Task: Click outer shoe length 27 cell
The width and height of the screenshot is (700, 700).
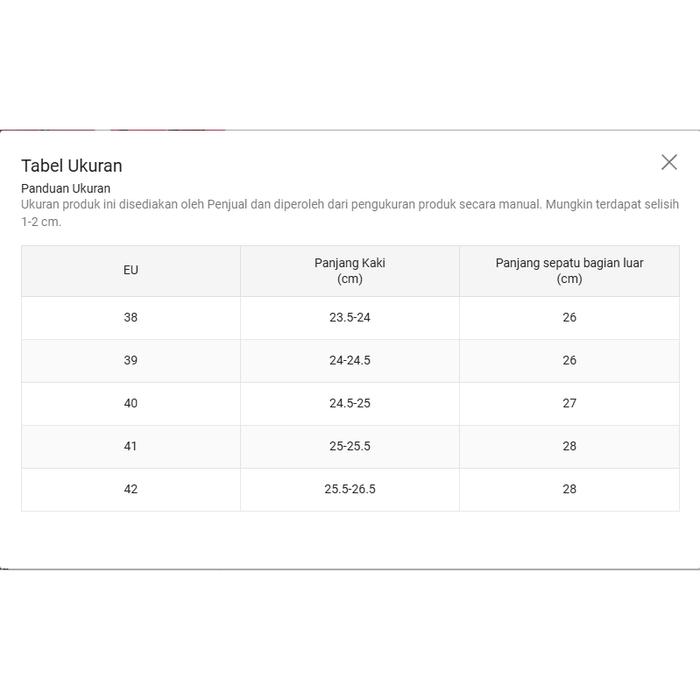Action: click(x=569, y=403)
